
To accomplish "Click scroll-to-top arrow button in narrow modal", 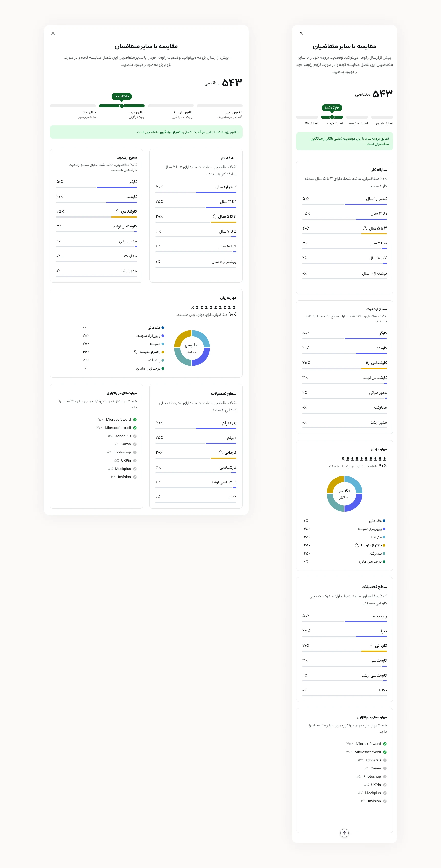I will [x=344, y=833].
